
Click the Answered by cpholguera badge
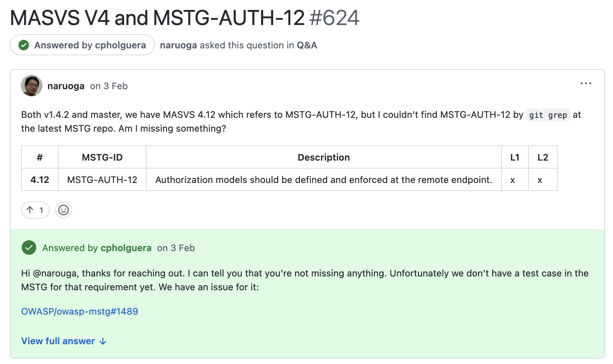[82, 45]
